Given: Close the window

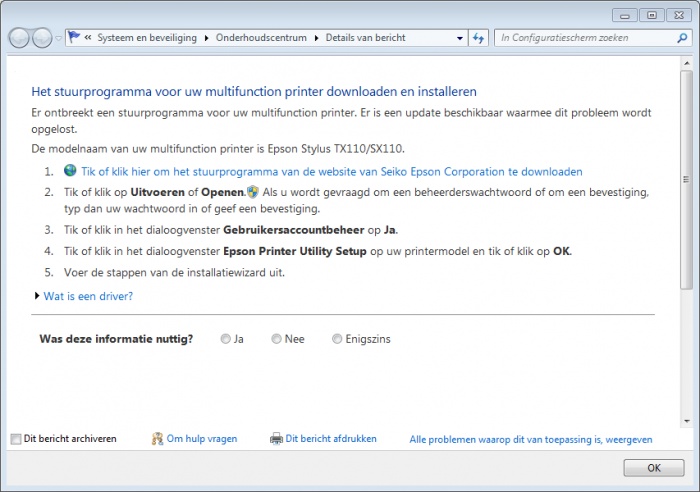Looking at the screenshot, I should coord(679,16).
